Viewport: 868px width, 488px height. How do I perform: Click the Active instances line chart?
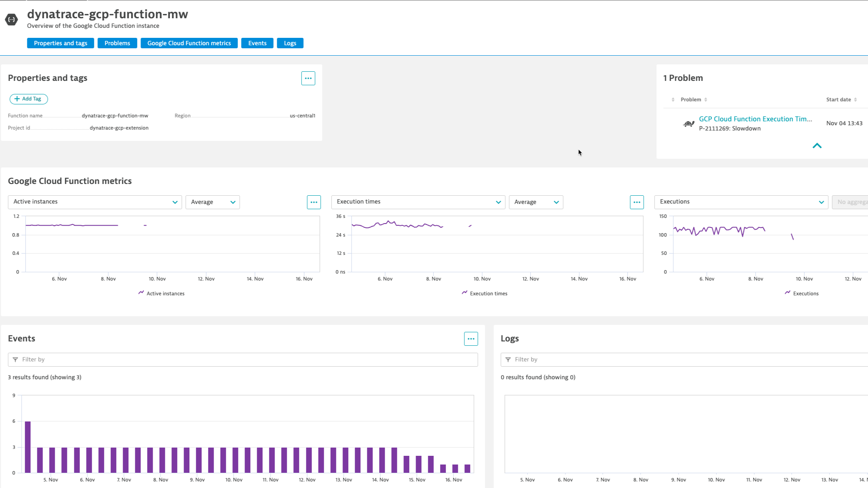tap(173, 244)
